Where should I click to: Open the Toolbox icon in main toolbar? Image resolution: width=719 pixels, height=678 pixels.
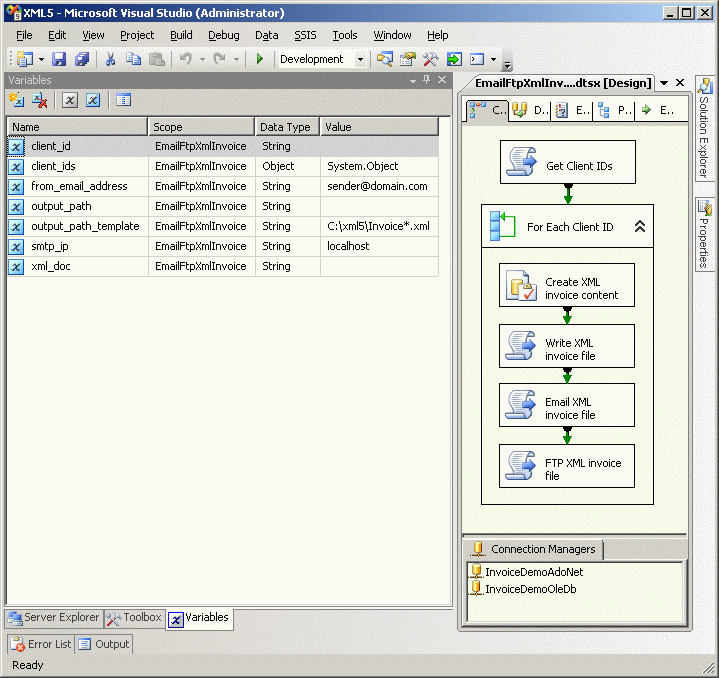tap(431, 59)
